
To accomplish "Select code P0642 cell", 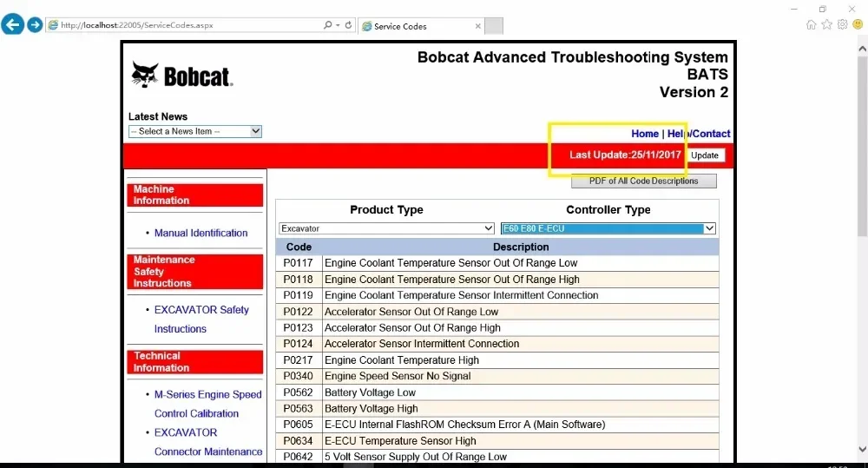I will [x=299, y=457].
